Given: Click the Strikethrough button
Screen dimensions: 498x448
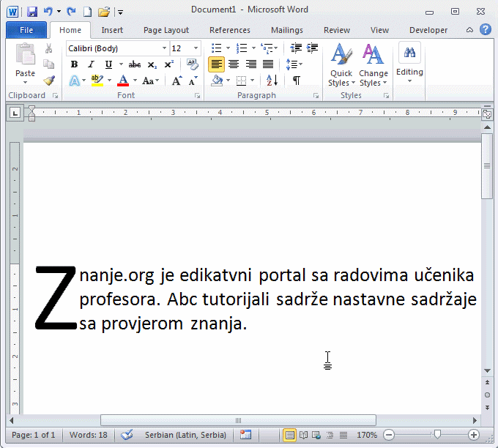Looking at the screenshot, I should coord(135,64).
